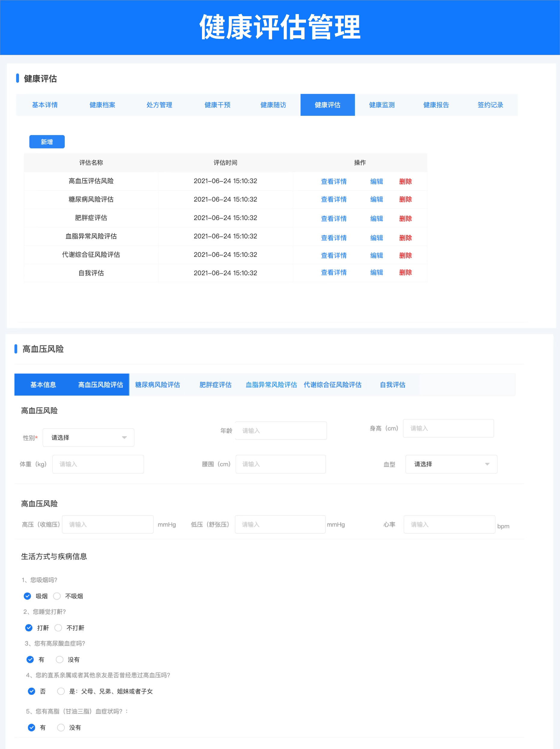Click the 高血压评估风险 name cell
Viewport: 560px width, 749px height.
(x=91, y=181)
